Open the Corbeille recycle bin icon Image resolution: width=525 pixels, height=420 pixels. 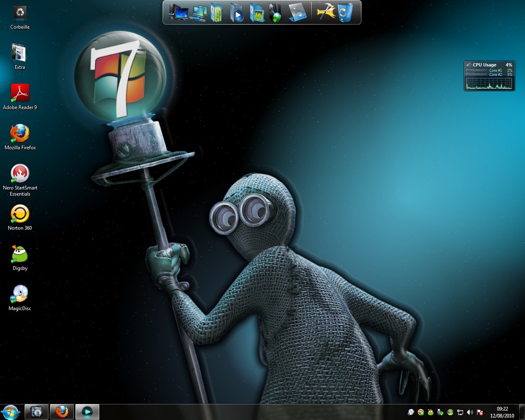pos(20,13)
